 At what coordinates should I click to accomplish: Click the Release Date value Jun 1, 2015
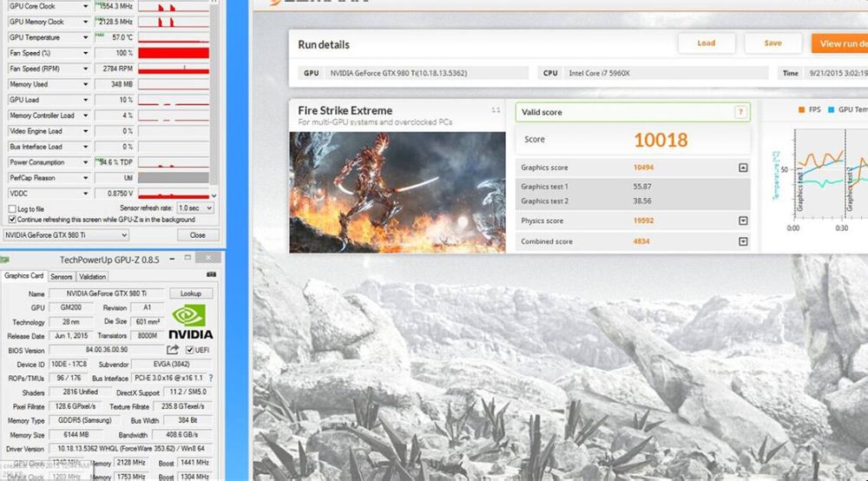[71, 336]
